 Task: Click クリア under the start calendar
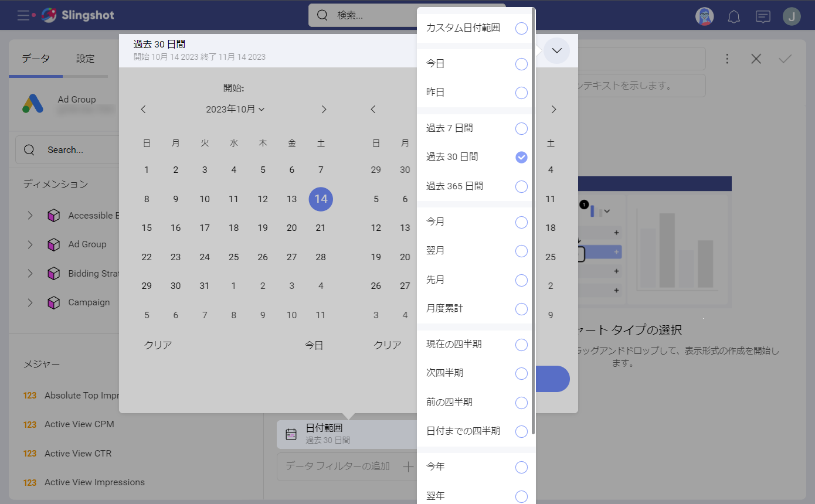(x=158, y=345)
